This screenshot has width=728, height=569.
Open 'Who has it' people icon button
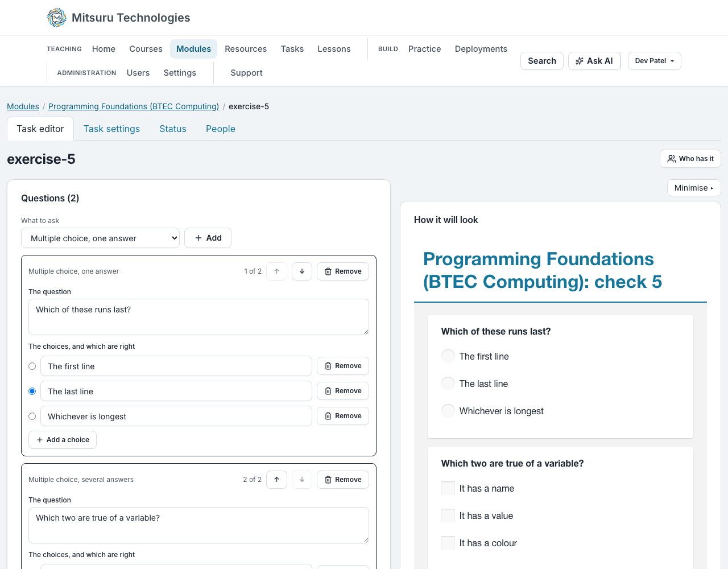pyautogui.click(x=690, y=159)
